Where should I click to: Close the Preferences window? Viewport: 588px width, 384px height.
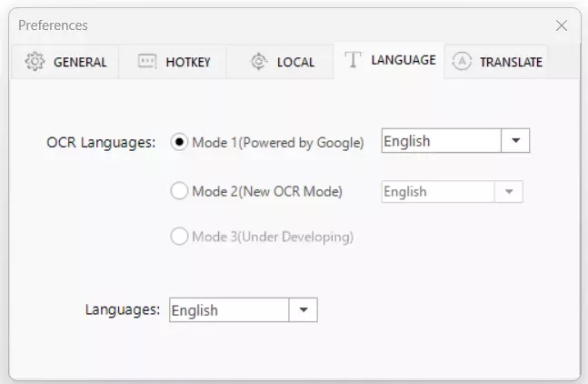(x=562, y=25)
